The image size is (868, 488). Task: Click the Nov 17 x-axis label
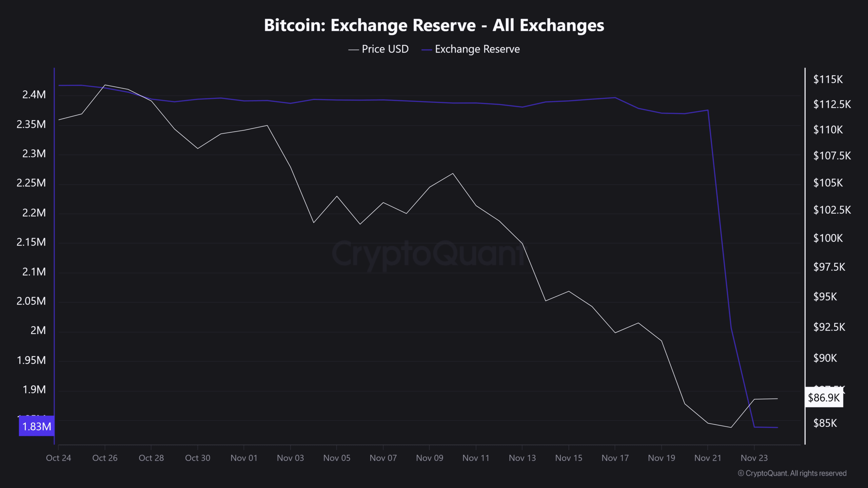point(615,458)
